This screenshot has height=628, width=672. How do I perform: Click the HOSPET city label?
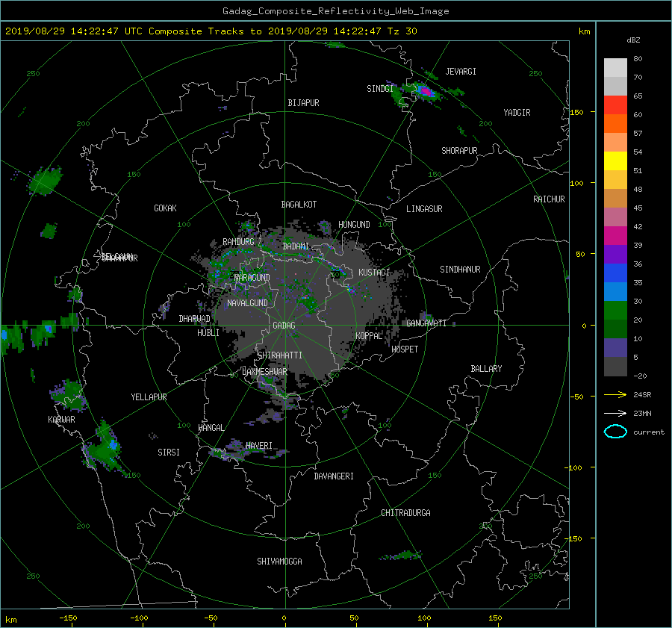click(405, 349)
